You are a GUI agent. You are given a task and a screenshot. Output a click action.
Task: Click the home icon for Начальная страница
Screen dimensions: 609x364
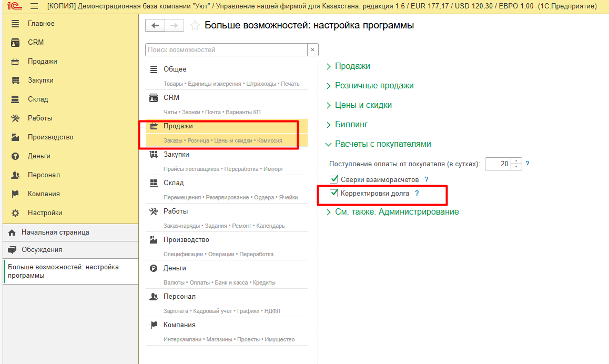(12, 232)
